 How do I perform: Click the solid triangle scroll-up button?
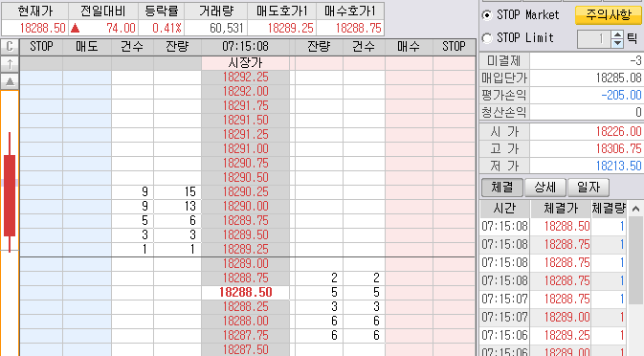click(10, 81)
